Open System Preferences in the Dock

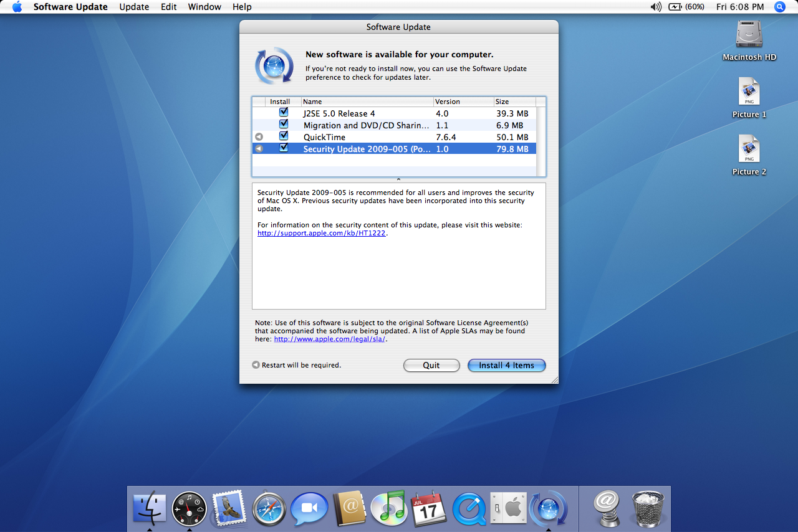508,509
